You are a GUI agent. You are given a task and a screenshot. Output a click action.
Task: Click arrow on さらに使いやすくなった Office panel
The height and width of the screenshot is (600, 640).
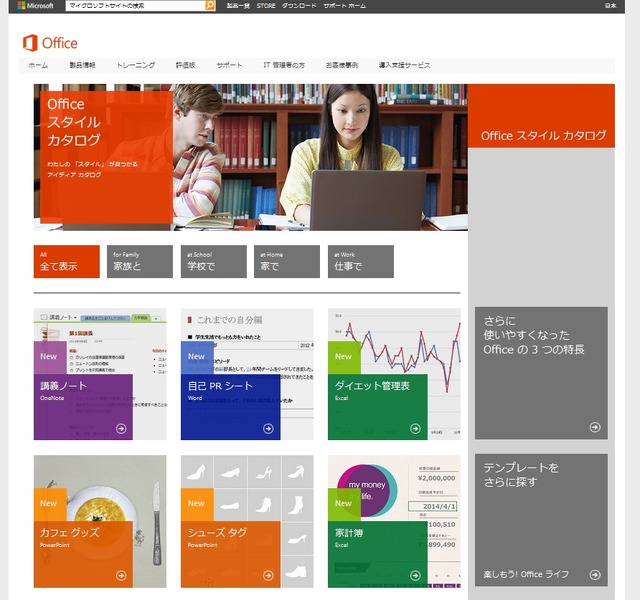click(x=595, y=427)
